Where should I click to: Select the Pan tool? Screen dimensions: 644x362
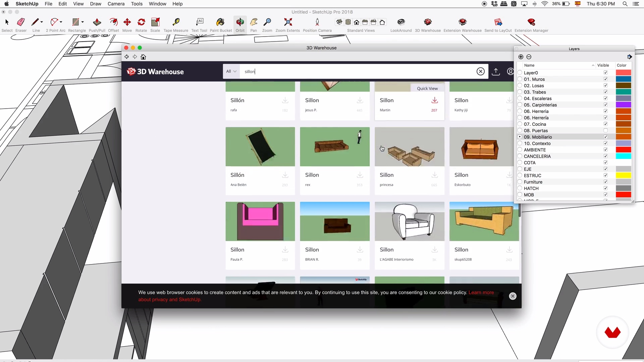tap(254, 25)
